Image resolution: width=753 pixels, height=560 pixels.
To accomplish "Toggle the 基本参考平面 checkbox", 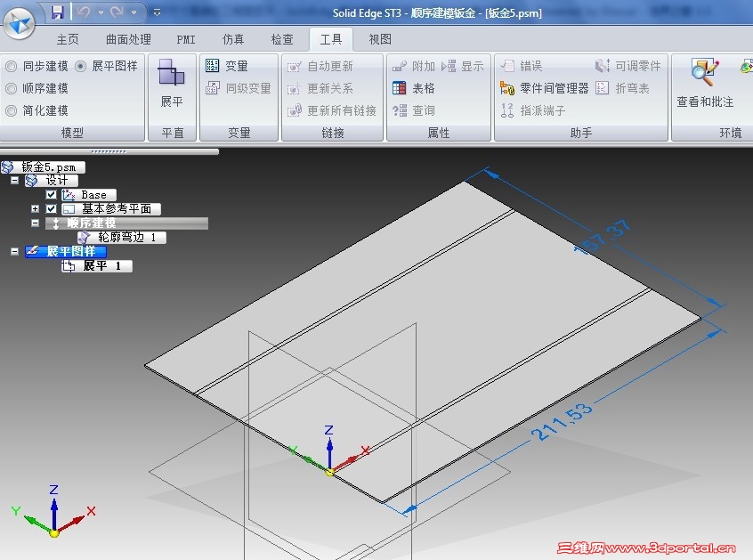I will pos(51,209).
